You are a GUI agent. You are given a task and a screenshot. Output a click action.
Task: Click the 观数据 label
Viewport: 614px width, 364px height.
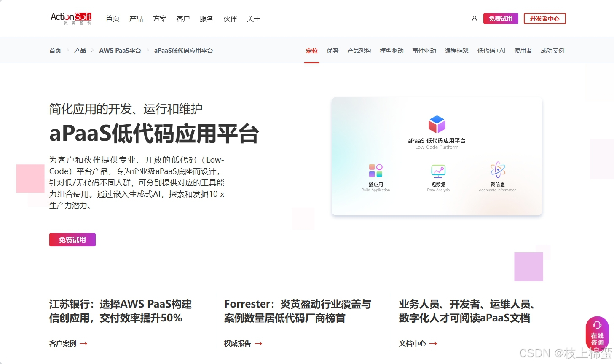[438, 185]
